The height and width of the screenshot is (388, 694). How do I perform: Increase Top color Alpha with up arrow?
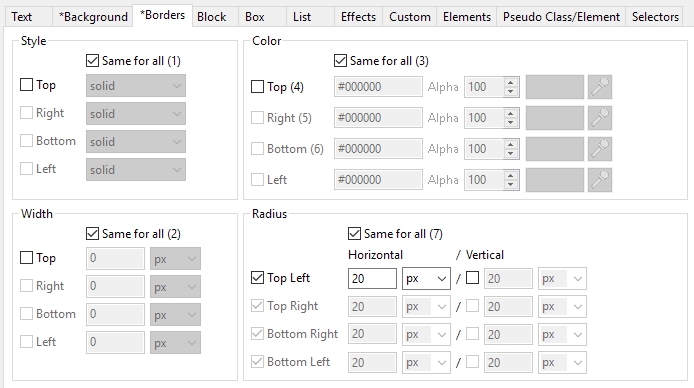(x=511, y=82)
